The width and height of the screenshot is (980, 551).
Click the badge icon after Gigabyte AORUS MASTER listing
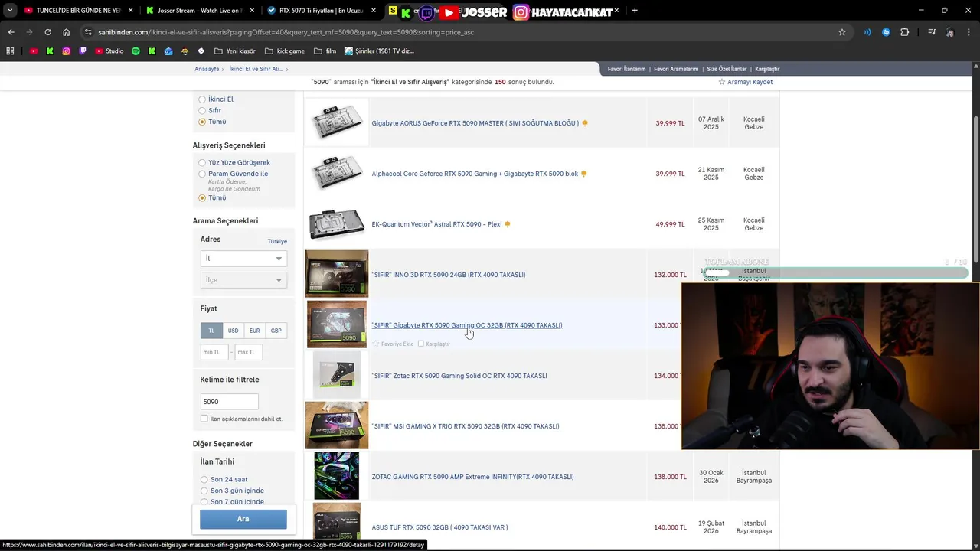[x=585, y=123]
